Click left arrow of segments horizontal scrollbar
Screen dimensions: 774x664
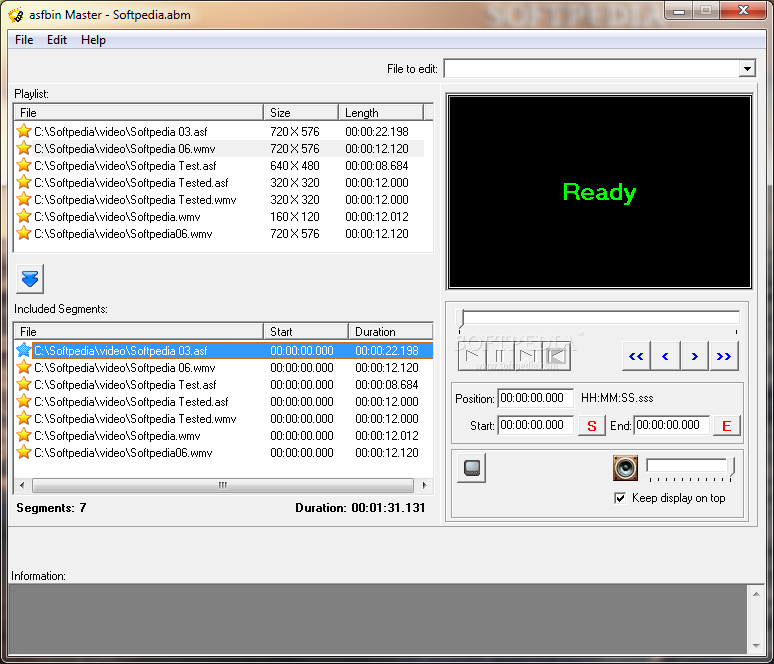(x=22, y=485)
